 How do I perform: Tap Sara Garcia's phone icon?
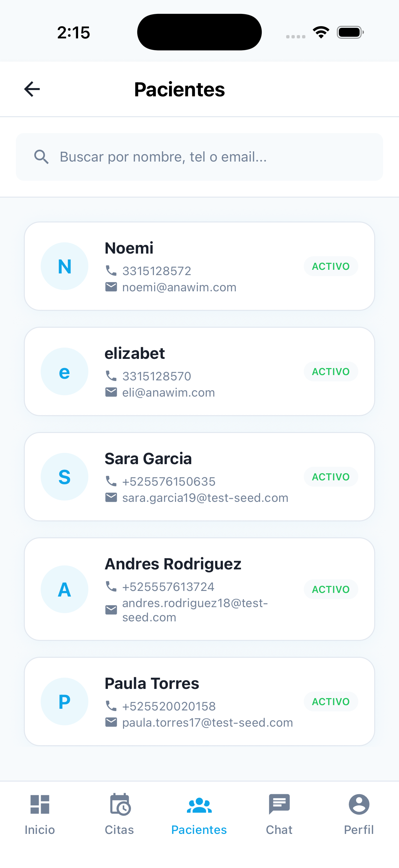click(x=111, y=481)
